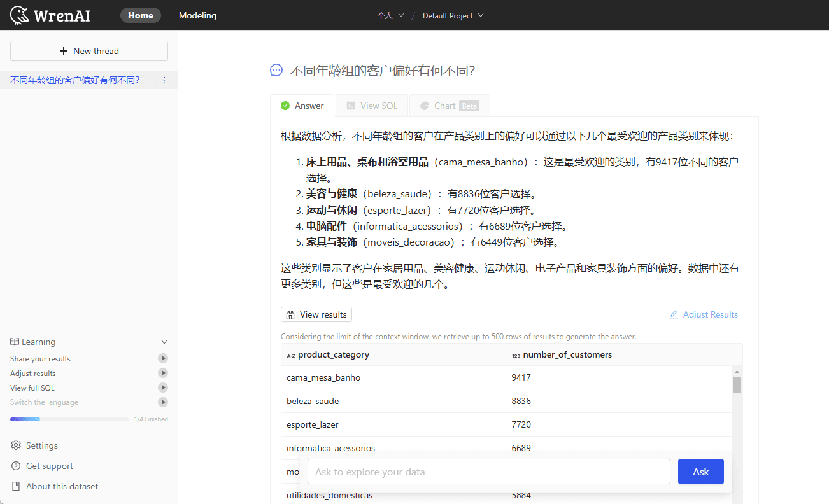The image size is (829, 504).
Task: Play the Share your results tutorial
Action: click(x=163, y=358)
